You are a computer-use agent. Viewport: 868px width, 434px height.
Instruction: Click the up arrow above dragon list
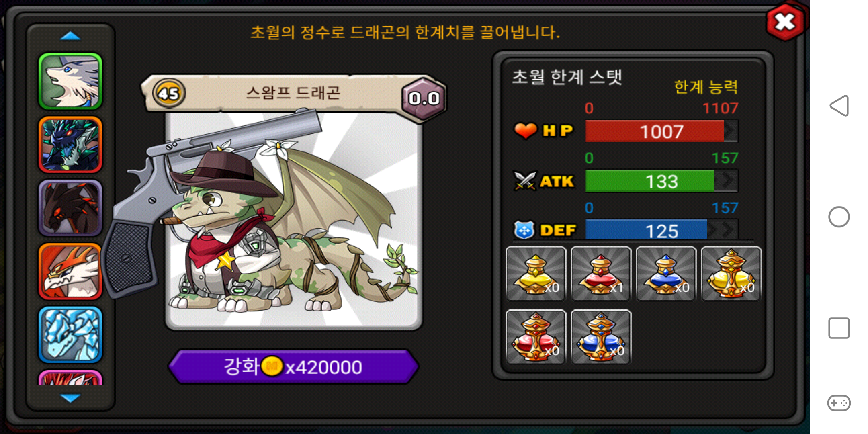pos(70,36)
